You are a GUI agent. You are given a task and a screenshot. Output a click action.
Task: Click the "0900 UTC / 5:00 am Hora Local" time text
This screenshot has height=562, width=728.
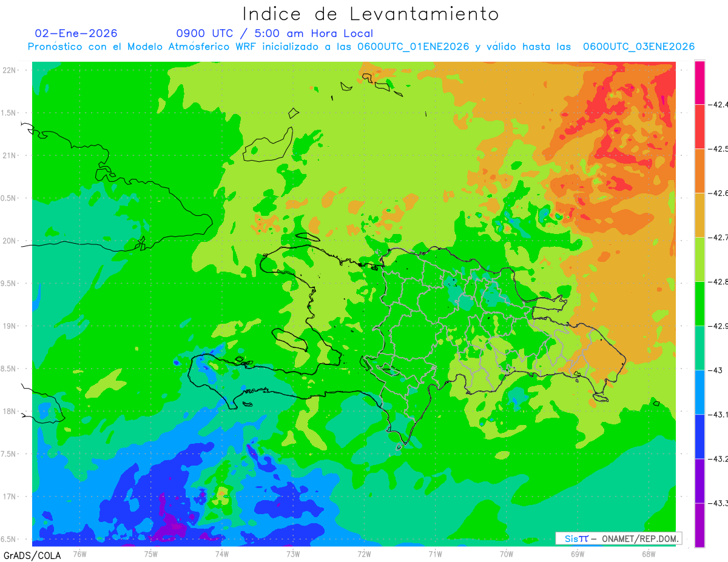(x=275, y=33)
